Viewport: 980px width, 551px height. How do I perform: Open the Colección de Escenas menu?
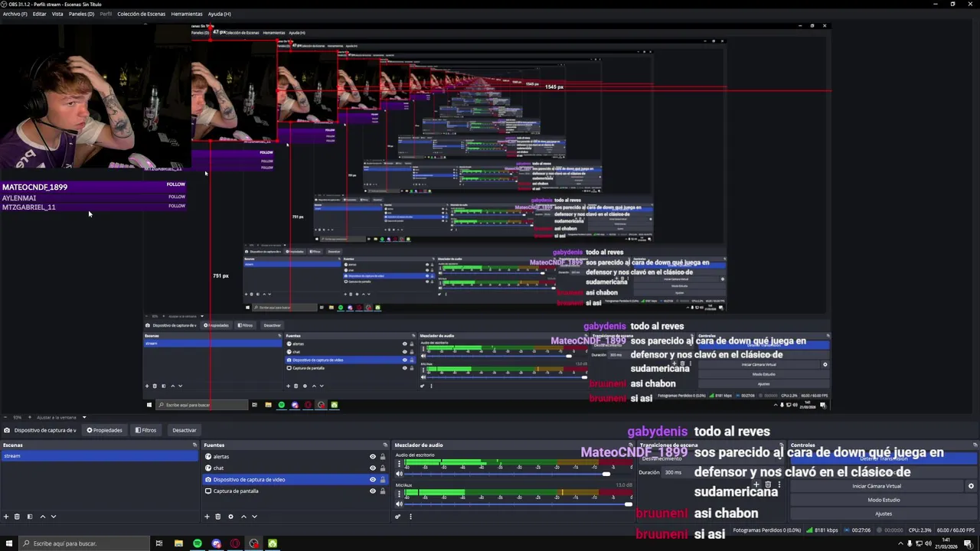(x=141, y=14)
